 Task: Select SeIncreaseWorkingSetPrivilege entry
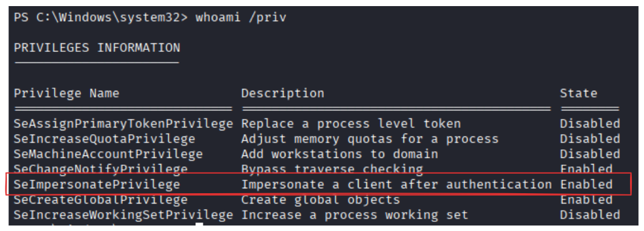[x=123, y=215]
